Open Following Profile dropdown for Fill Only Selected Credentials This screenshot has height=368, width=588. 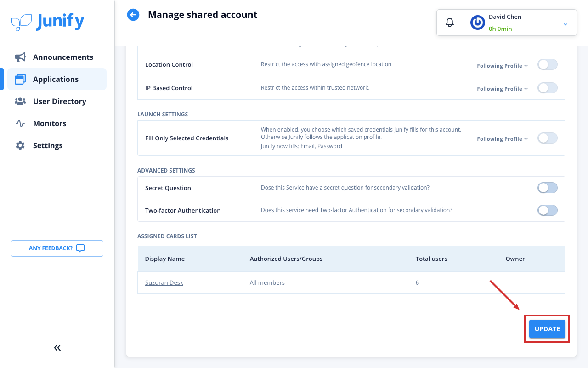(503, 139)
